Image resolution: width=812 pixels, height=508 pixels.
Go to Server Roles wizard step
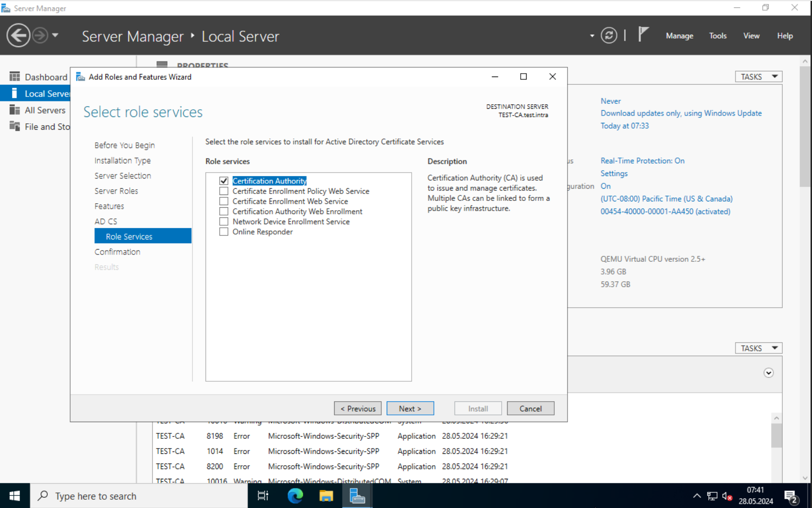coord(116,191)
